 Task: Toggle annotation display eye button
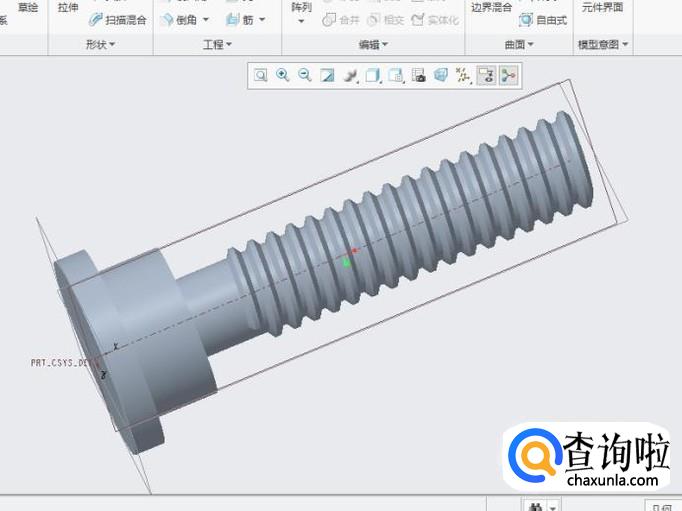pos(486,76)
